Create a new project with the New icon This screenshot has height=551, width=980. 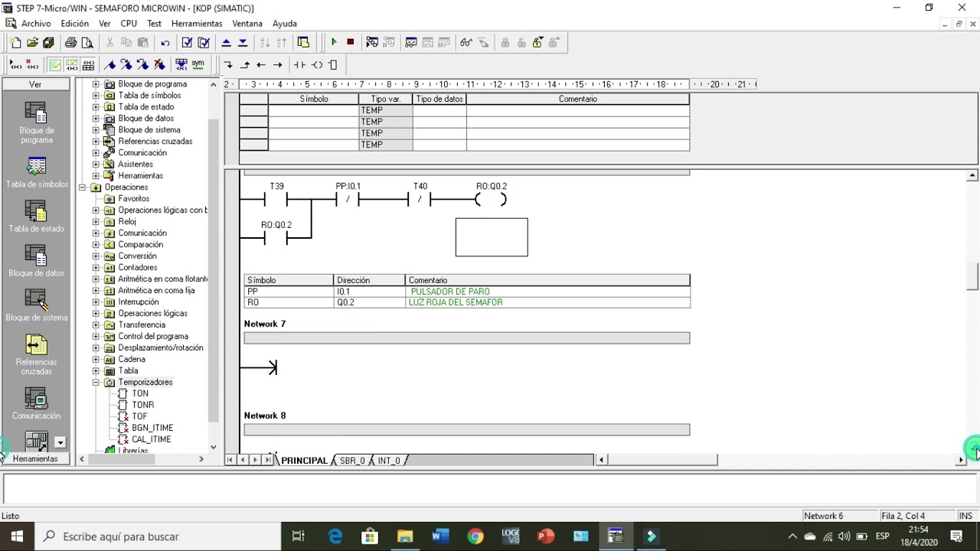tap(16, 43)
